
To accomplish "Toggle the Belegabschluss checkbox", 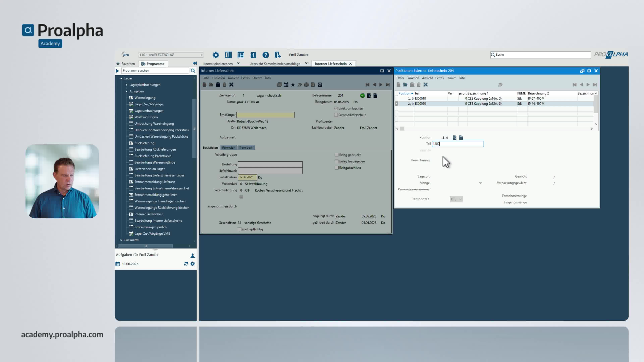I will [x=337, y=168].
